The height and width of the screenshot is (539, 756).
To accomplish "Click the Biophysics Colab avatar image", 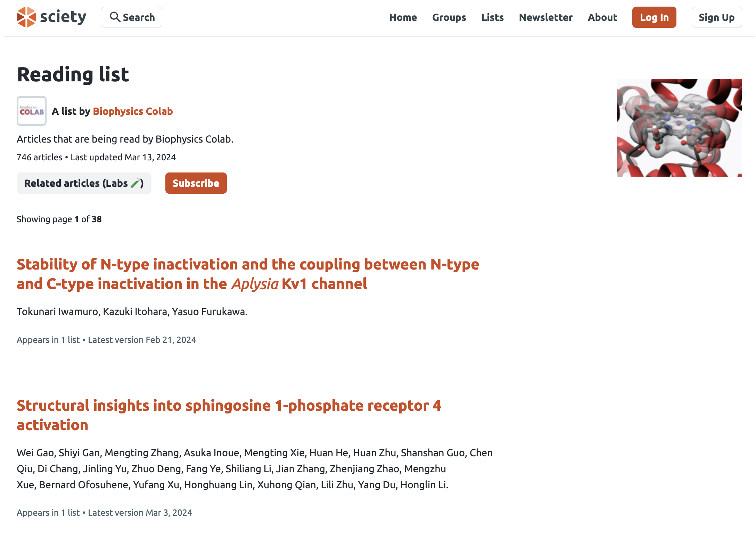I will pyautogui.click(x=32, y=111).
